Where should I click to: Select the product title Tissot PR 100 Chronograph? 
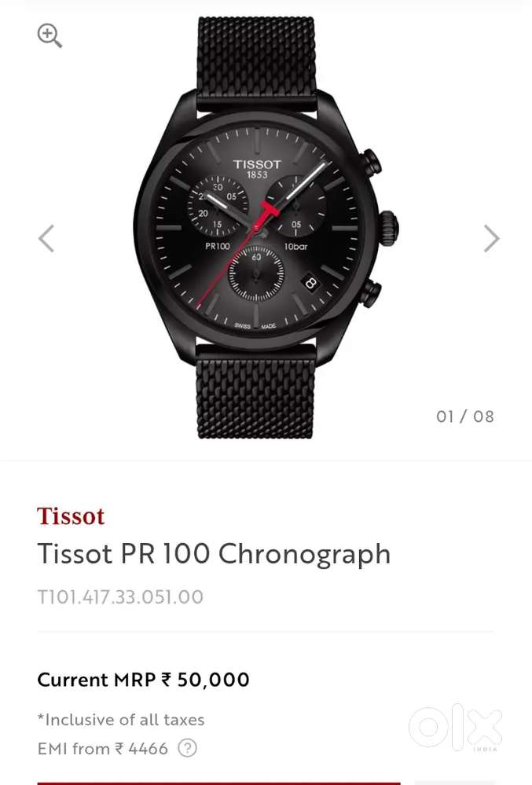click(214, 555)
